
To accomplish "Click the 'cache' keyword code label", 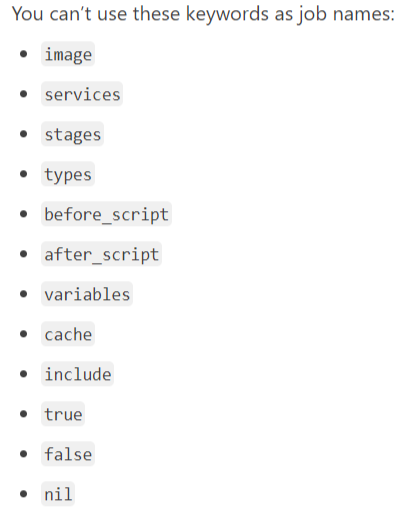I will pyautogui.click(x=68, y=334).
